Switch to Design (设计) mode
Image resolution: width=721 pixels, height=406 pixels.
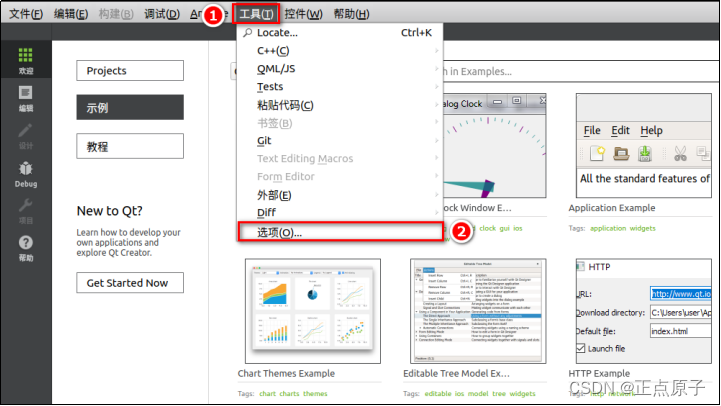pyautogui.click(x=26, y=137)
